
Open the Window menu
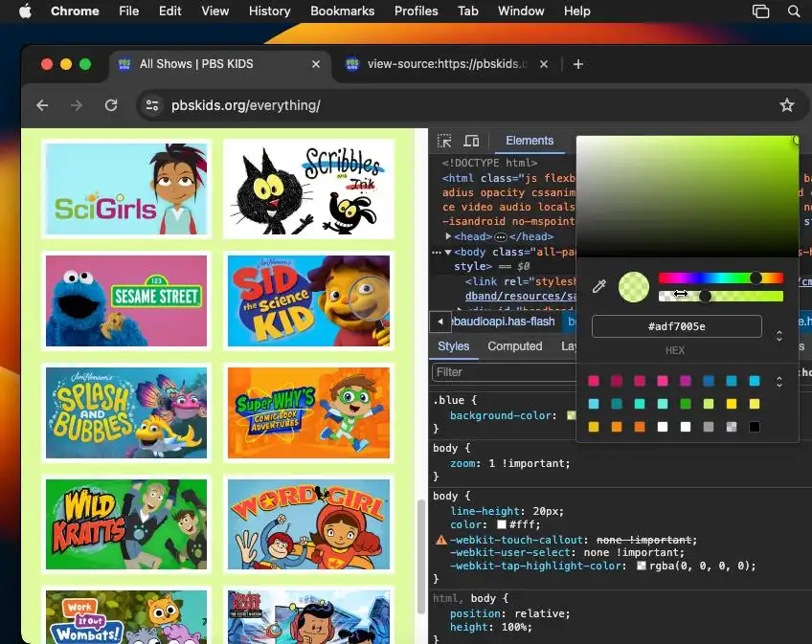(521, 11)
